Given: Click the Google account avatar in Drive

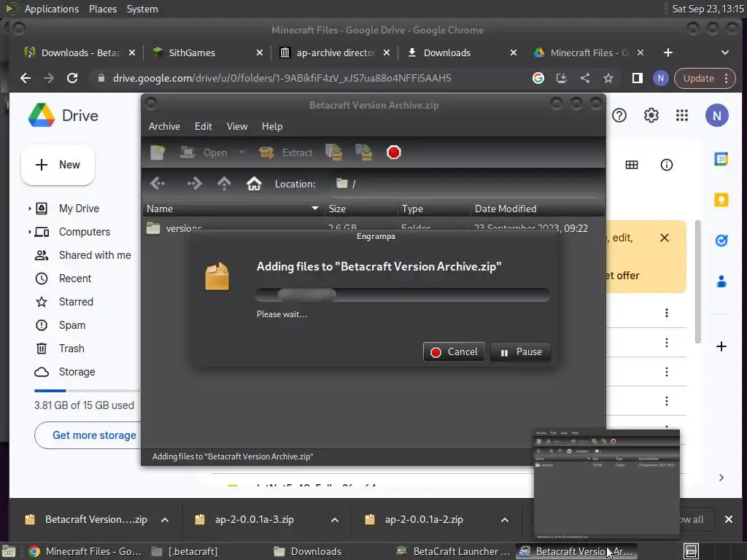Looking at the screenshot, I should (x=716, y=115).
